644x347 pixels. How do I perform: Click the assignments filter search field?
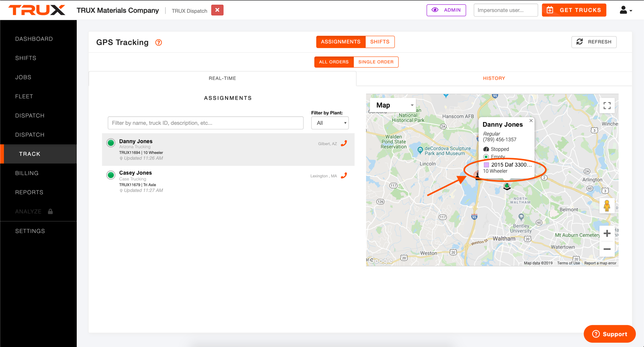click(205, 123)
